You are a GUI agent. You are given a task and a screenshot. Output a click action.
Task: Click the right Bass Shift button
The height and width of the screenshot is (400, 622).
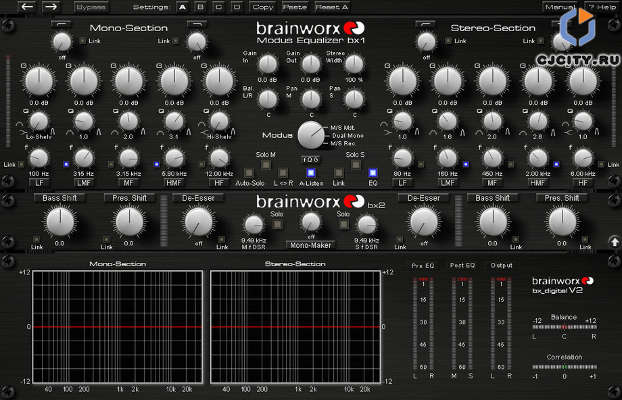493,198
